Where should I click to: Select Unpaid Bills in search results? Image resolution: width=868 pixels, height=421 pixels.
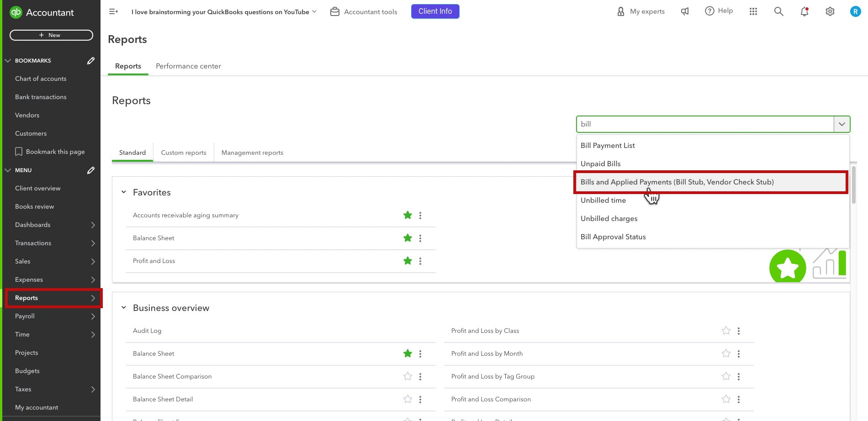713,163
